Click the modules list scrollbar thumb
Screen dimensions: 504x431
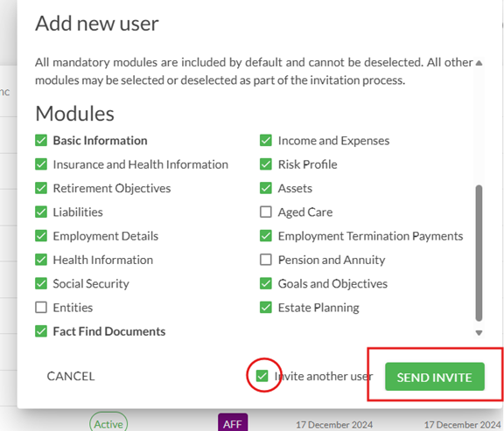point(479,253)
